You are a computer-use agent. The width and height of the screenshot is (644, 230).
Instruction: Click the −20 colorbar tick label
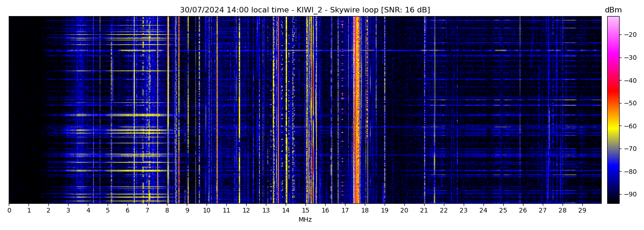click(x=630, y=34)
